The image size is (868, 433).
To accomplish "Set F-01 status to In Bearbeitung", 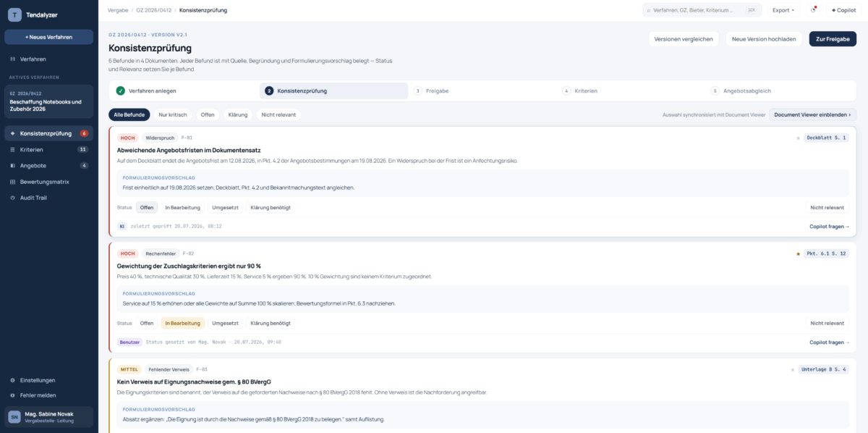I will pos(183,207).
